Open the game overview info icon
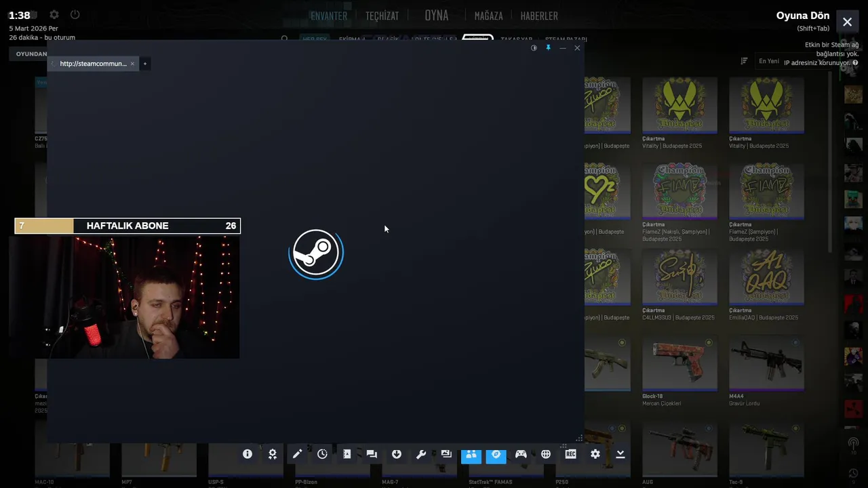The height and width of the screenshot is (488, 868). [248, 454]
